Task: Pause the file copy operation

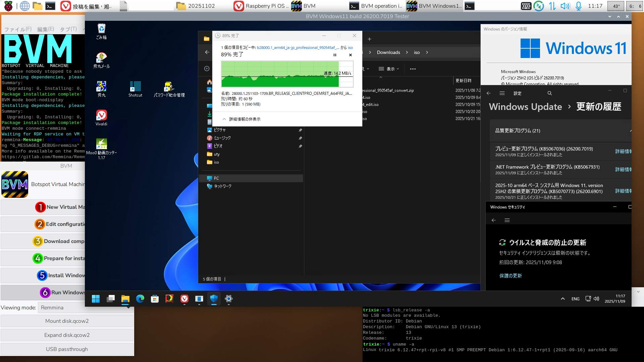Action: pyautogui.click(x=334, y=55)
